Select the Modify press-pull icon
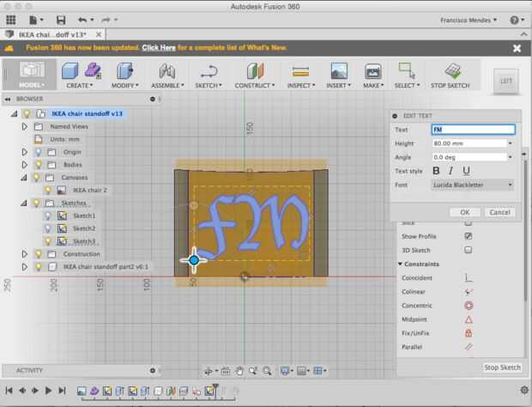The image size is (532, 407). pyautogui.click(x=125, y=70)
